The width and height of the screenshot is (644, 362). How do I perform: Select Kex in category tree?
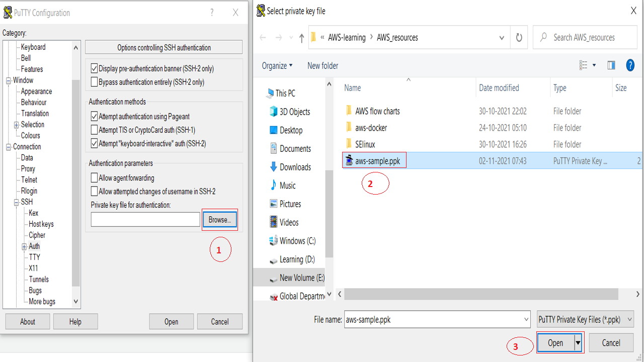[33, 213]
